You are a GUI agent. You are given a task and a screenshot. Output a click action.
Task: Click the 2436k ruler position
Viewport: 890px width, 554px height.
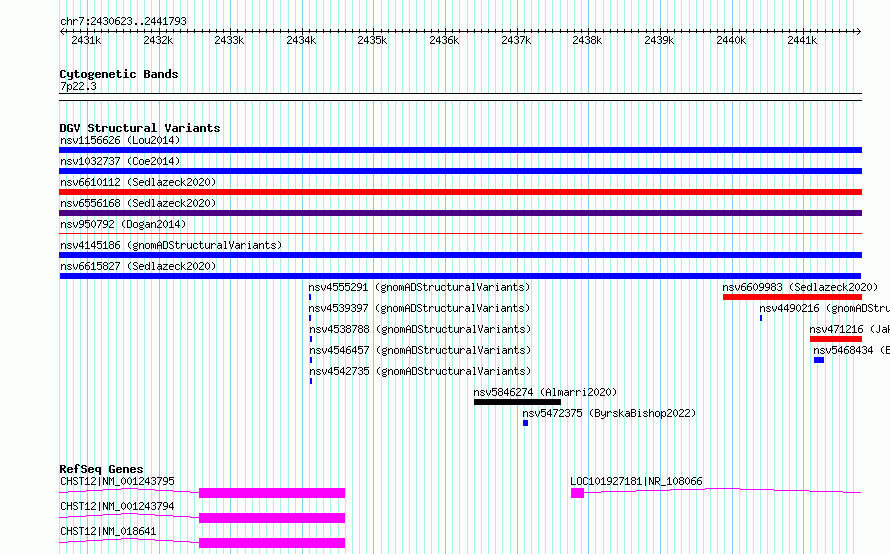tap(444, 40)
